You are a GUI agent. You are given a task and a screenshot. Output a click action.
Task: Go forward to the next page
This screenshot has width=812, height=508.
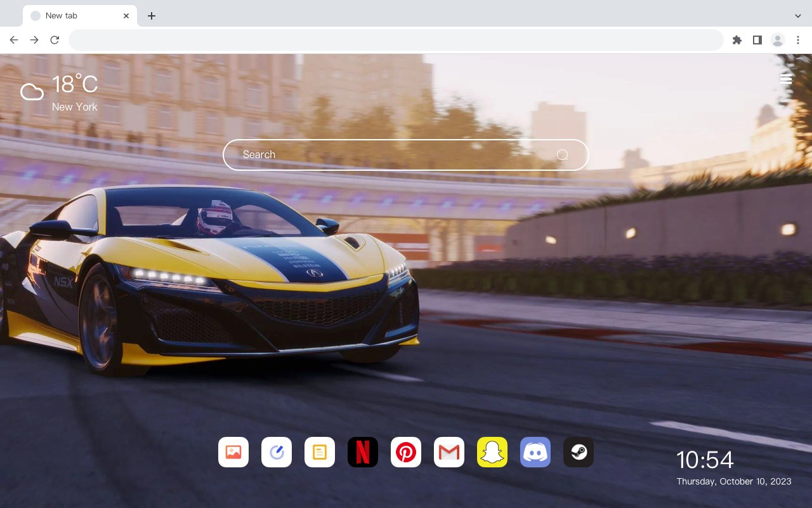coord(34,40)
